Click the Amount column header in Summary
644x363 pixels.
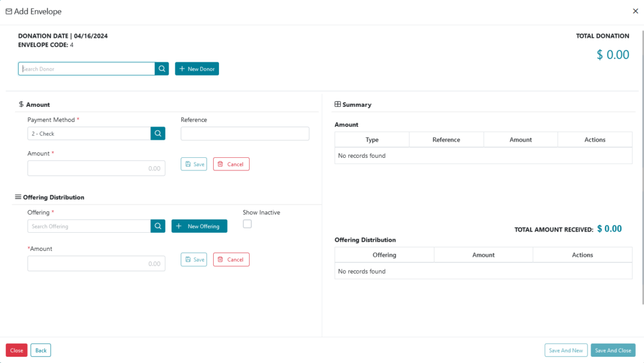tap(521, 139)
